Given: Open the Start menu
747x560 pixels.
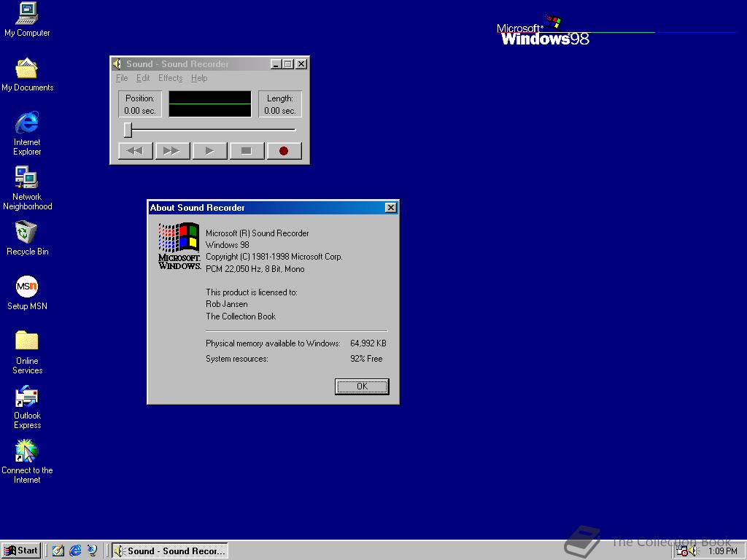Looking at the screenshot, I should 21,551.
